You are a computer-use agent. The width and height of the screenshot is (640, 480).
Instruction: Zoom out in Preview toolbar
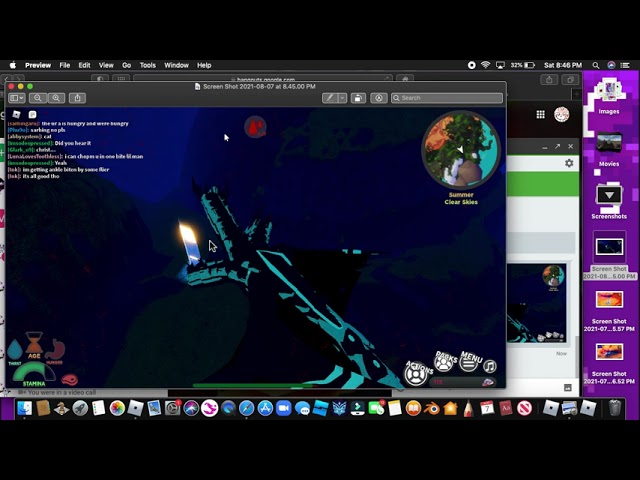point(38,98)
